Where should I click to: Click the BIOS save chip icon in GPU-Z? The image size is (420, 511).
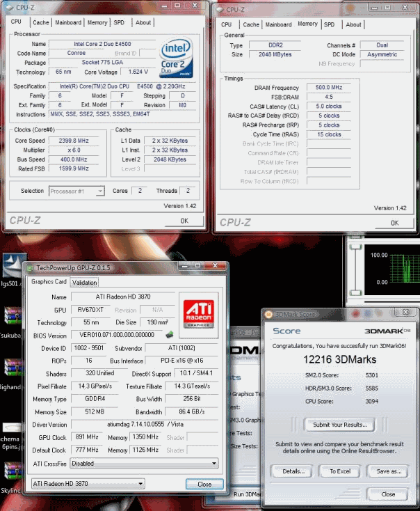[169, 335]
